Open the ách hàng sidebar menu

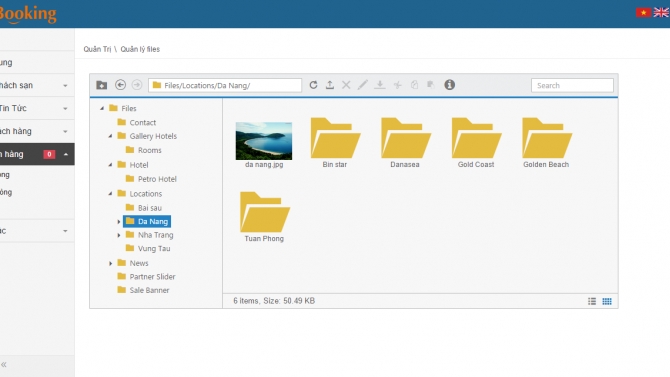[37, 131]
